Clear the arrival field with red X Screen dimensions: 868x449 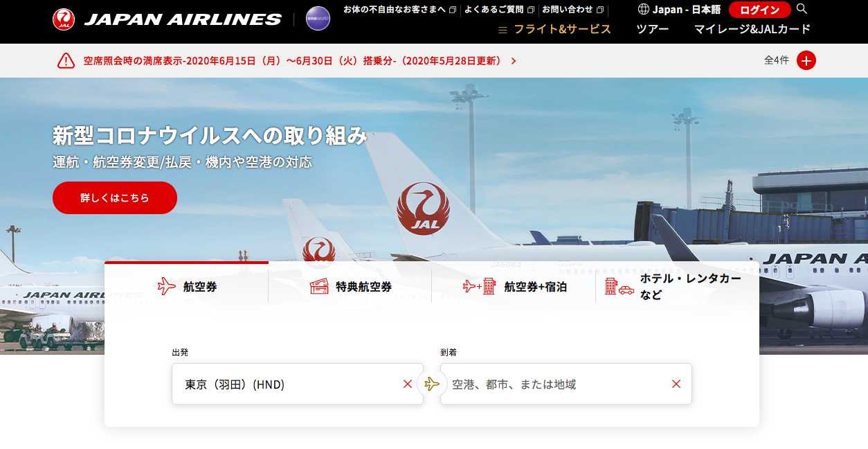tap(676, 384)
